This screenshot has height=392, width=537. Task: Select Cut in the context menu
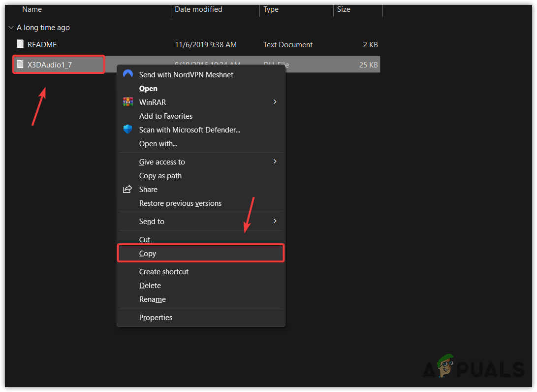[145, 239]
